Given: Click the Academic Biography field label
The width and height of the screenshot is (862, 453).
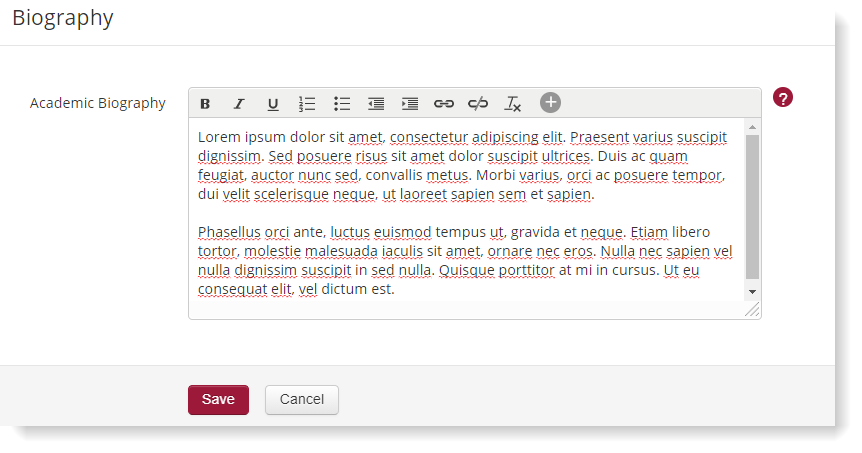Looking at the screenshot, I should (x=98, y=103).
